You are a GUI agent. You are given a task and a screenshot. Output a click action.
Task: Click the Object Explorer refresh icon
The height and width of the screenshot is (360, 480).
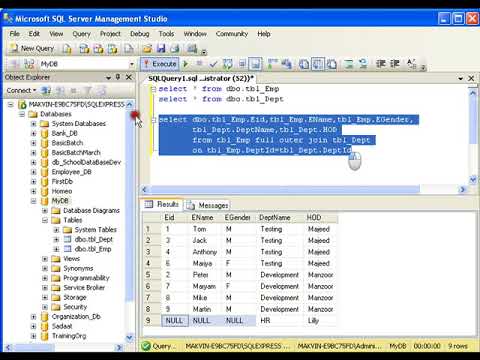point(102,90)
